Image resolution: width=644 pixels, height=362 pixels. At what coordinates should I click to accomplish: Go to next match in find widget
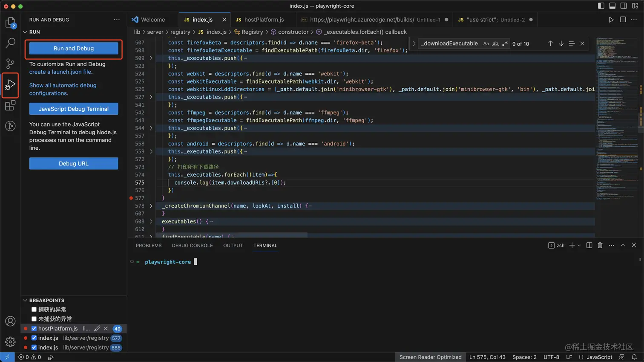561,43
